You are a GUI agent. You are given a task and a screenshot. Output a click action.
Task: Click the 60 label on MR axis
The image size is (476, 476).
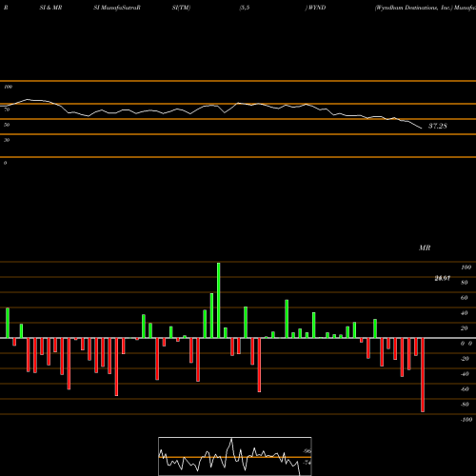pyautogui.click(x=465, y=298)
